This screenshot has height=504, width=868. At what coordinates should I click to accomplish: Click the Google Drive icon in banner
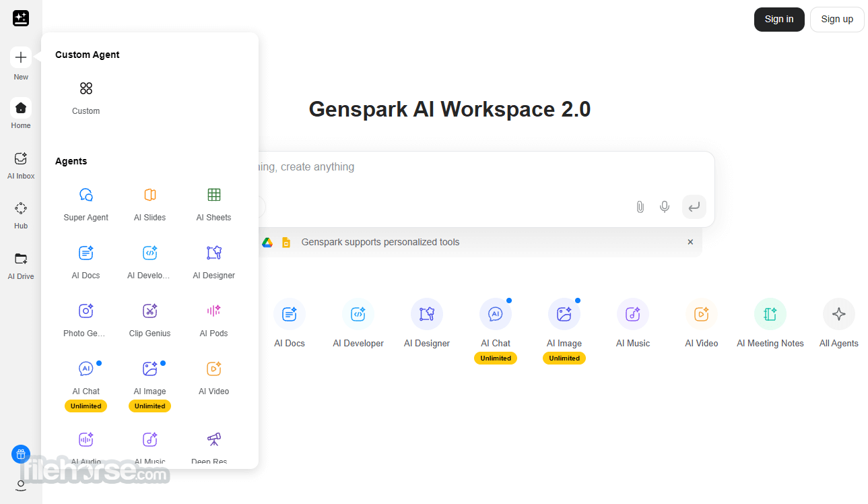[x=267, y=243]
